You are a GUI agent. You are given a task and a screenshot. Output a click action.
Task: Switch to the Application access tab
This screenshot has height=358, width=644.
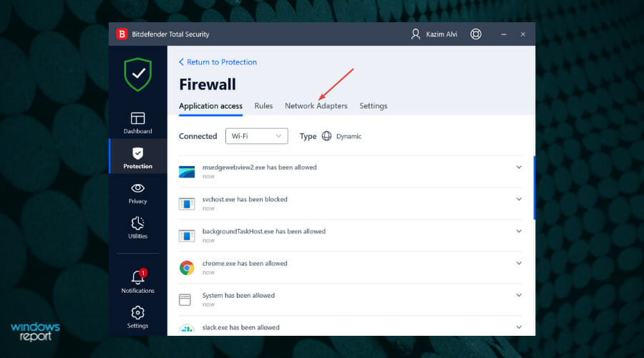(210, 106)
